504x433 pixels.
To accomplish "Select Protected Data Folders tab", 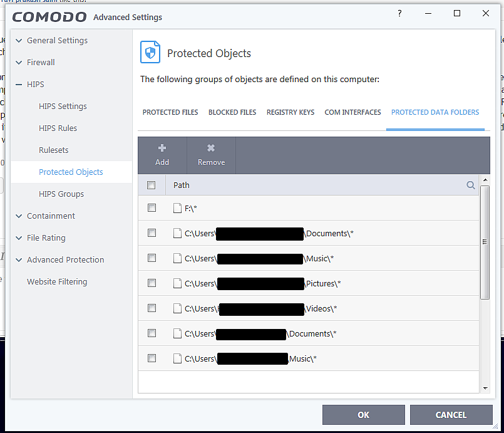I will 435,112.
